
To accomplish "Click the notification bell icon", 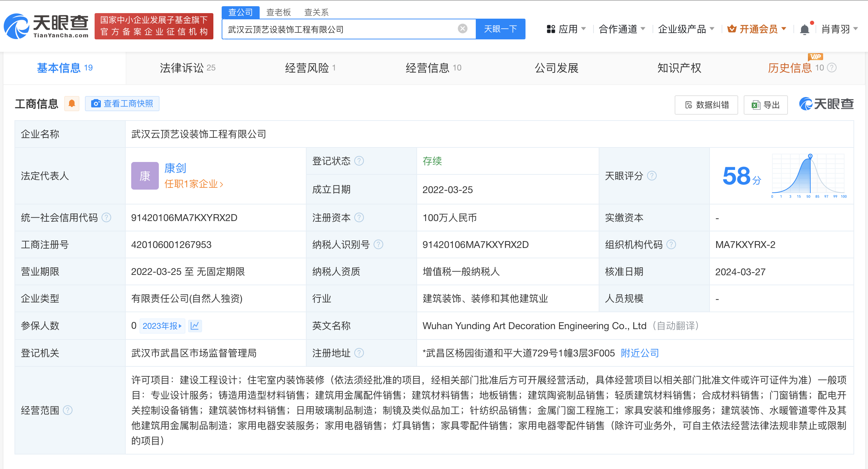I will click(x=804, y=29).
